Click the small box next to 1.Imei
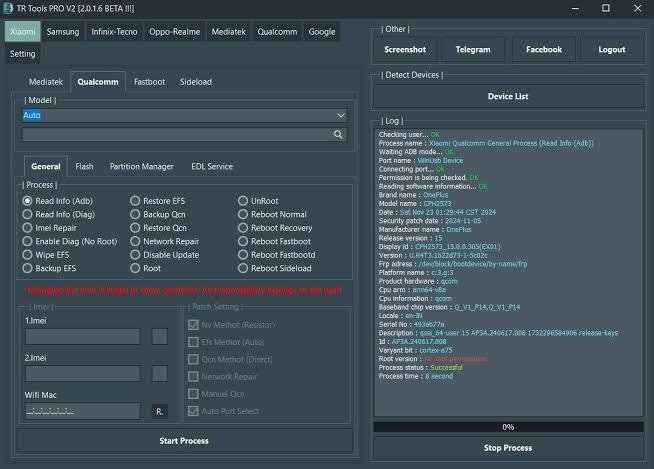 [159, 336]
